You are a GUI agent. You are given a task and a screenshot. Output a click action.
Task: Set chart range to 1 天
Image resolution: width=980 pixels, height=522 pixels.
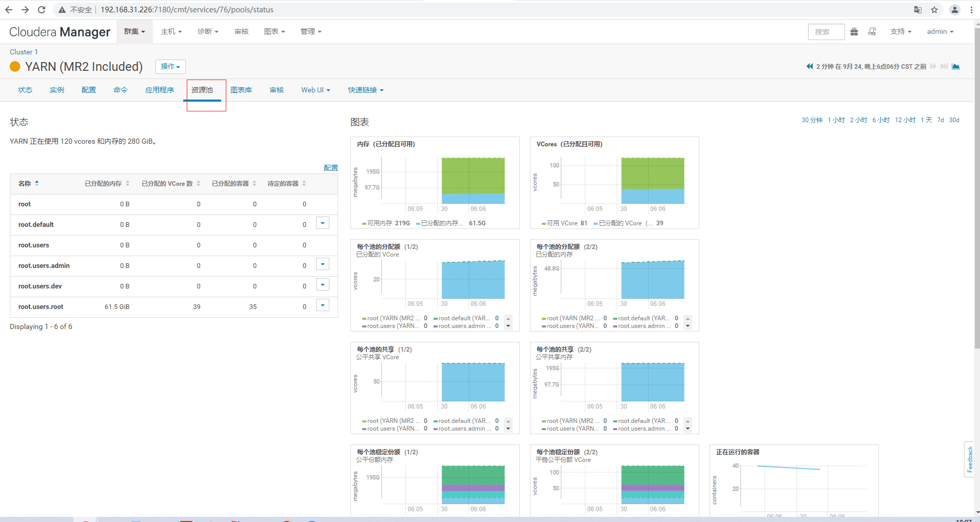pos(926,120)
